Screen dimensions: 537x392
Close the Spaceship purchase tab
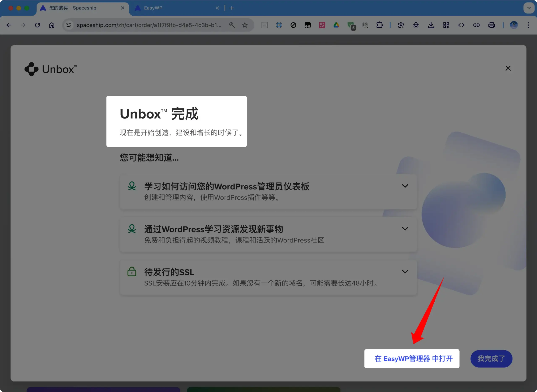pos(123,8)
